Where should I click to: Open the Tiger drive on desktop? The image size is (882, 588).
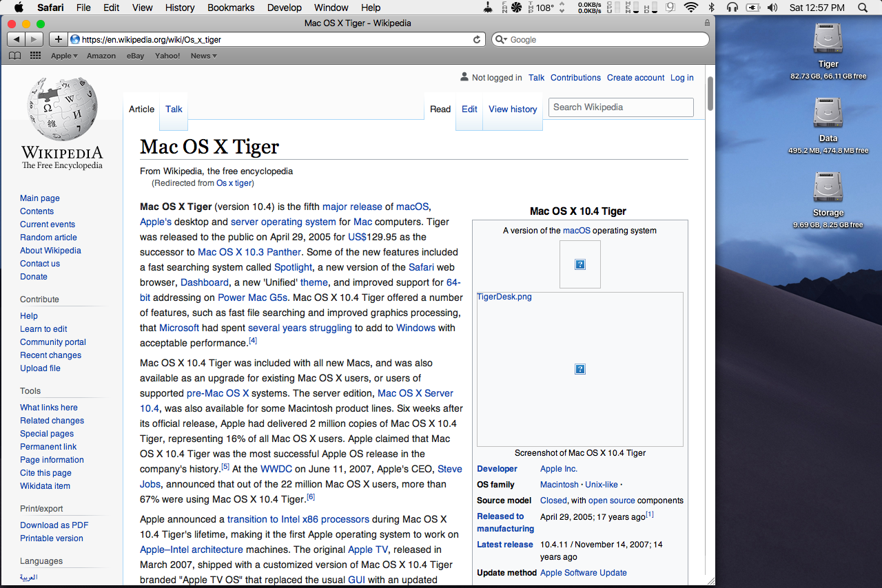coord(828,39)
